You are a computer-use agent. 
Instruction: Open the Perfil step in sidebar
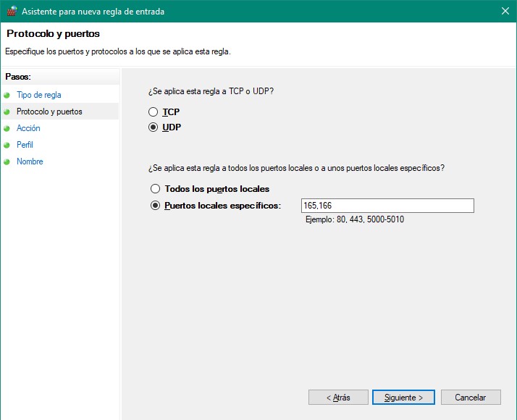[x=25, y=145]
